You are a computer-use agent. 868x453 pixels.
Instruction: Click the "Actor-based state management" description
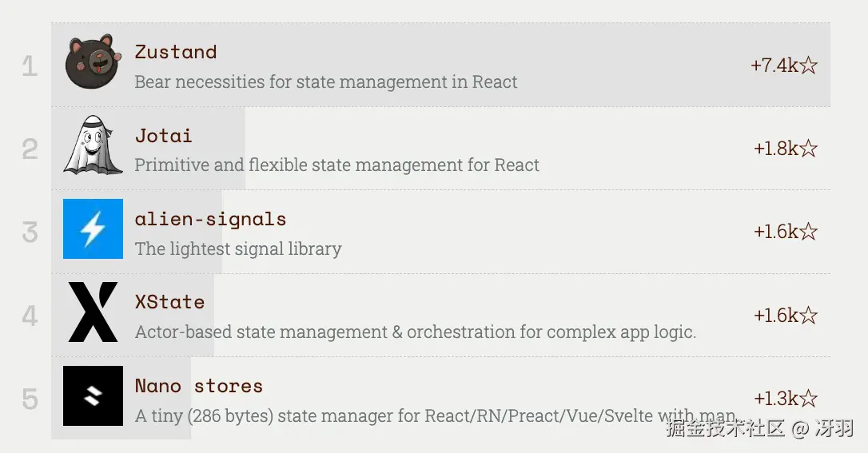click(x=415, y=332)
